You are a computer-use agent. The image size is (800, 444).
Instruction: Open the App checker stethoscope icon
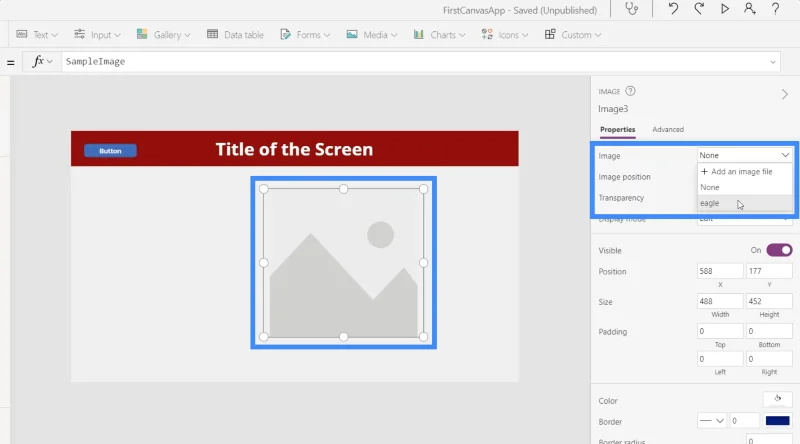632,9
